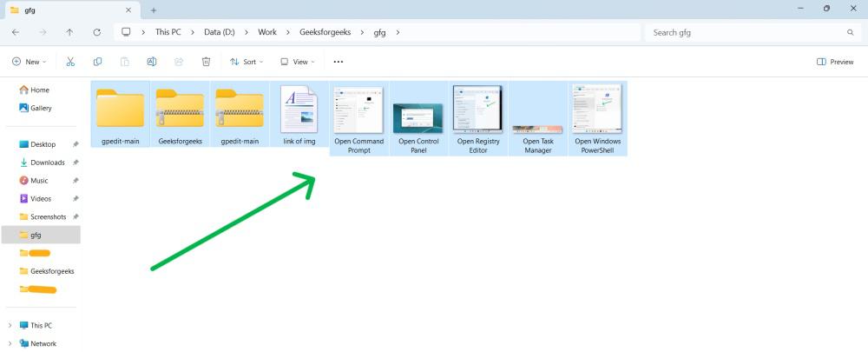Expand This PC in navigation tree
This screenshot has height=352, width=868.
[10, 325]
